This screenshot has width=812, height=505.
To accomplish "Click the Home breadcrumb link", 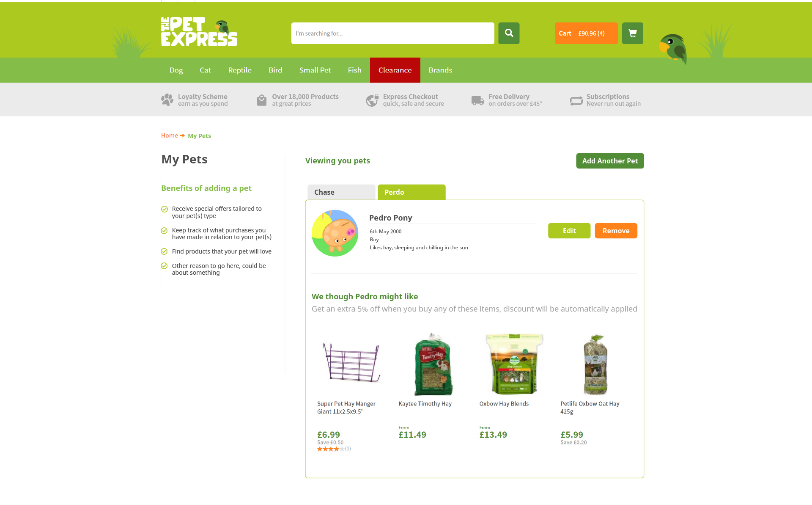I will point(170,135).
